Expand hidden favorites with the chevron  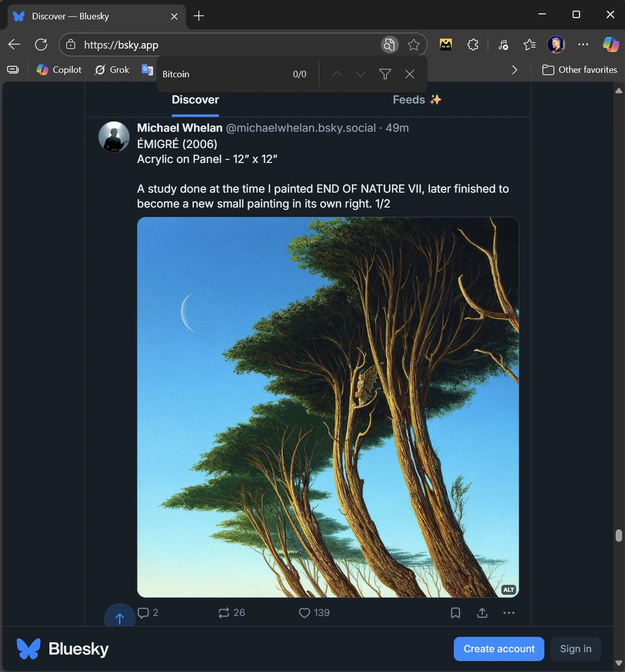pyautogui.click(x=514, y=70)
